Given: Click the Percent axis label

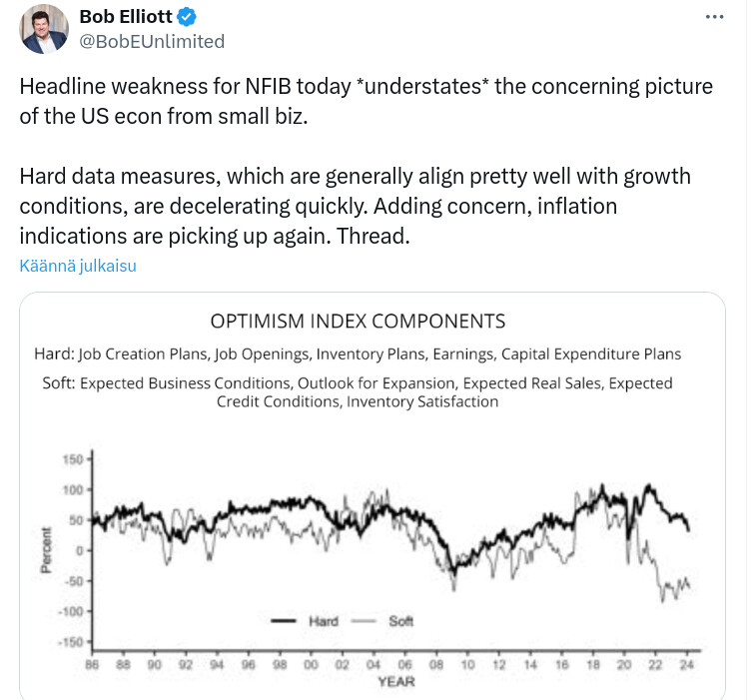Looking at the screenshot, I should 46,550.
